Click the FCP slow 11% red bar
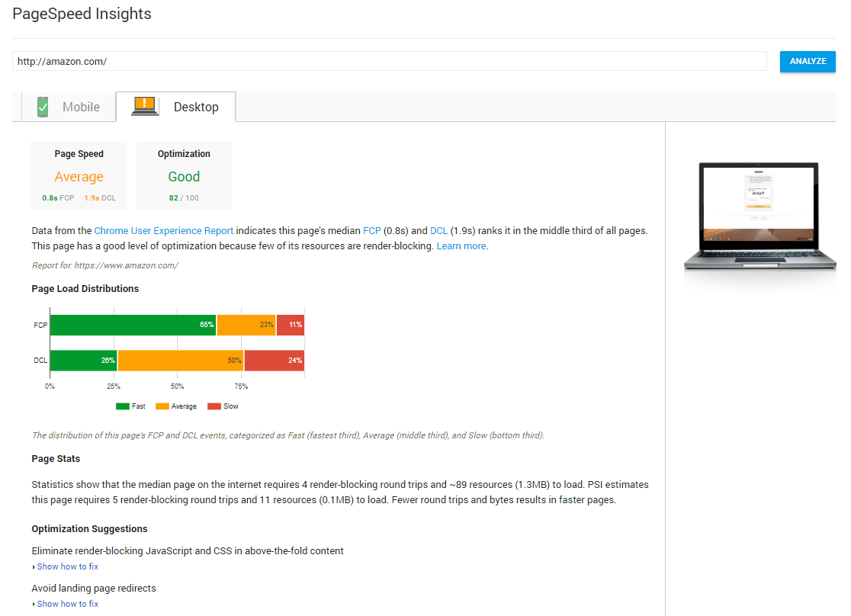Screen dimensions: 851x616 pos(291,325)
